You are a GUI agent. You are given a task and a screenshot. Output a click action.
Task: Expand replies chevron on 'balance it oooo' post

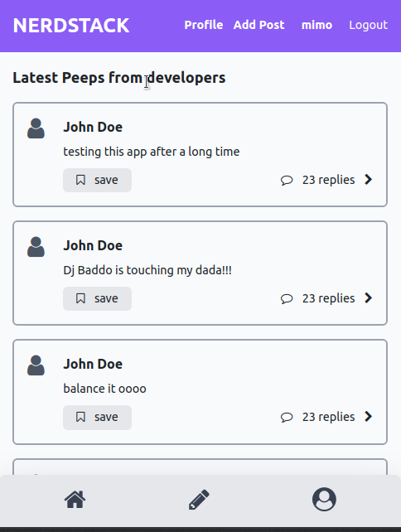[369, 416]
